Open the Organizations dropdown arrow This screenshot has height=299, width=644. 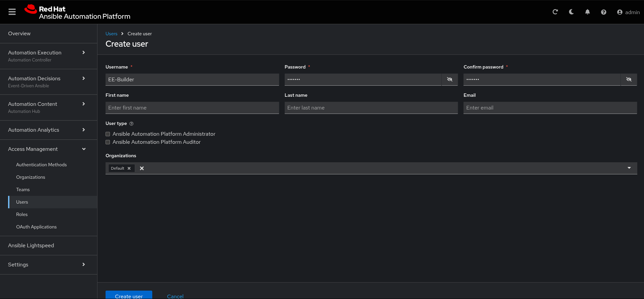tap(629, 168)
